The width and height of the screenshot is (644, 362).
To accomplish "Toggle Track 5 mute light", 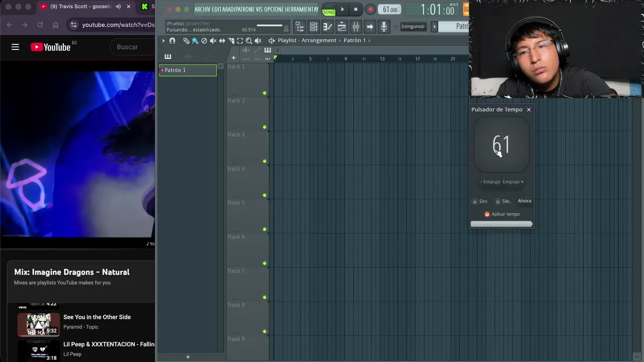I will (x=265, y=229).
